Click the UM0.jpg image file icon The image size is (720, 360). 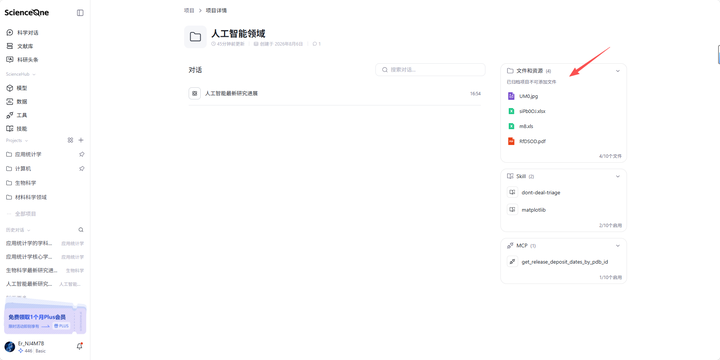pos(511,96)
